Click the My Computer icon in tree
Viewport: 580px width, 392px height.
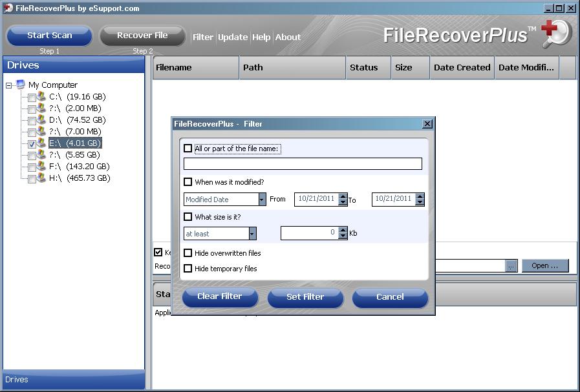21,85
